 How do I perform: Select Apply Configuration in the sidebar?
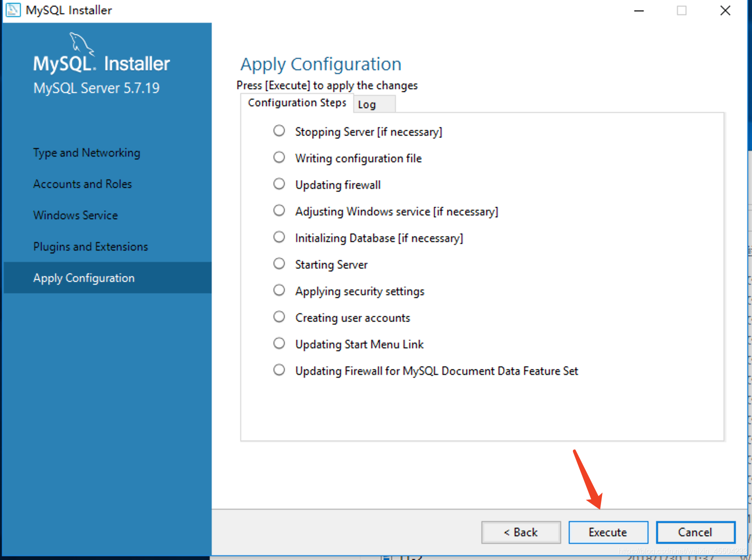point(107,278)
